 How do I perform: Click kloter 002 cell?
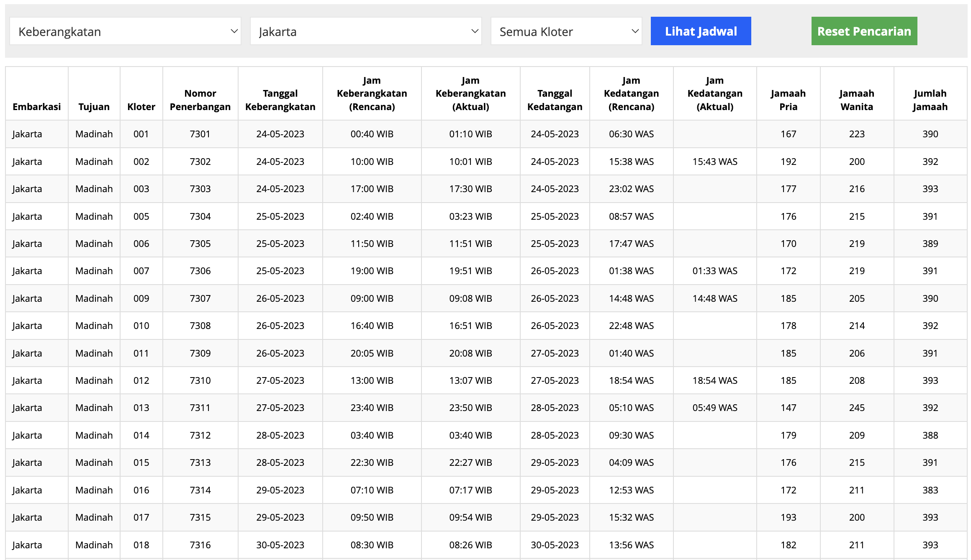point(141,162)
